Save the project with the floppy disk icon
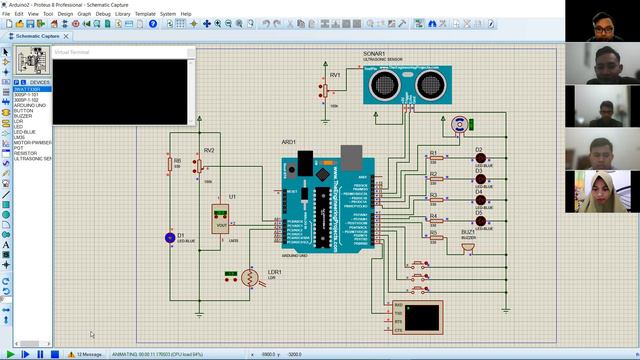The width and height of the screenshot is (640, 360). [30, 24]
